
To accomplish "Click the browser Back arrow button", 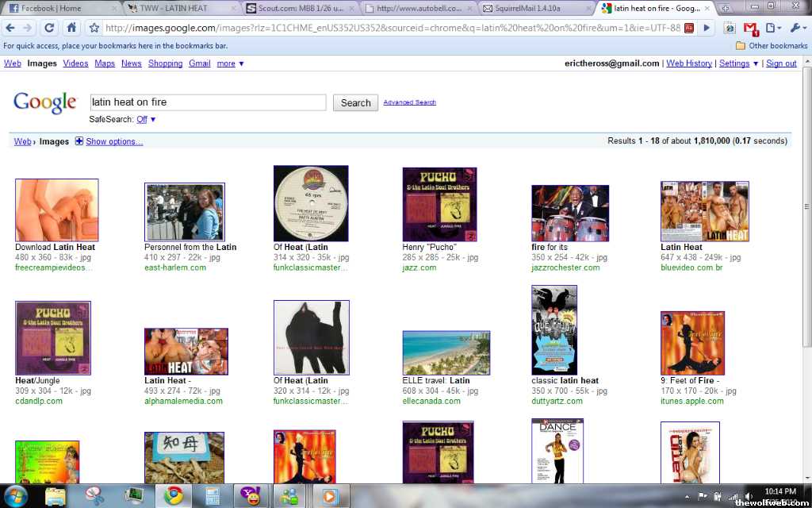I will pos(10,28).
